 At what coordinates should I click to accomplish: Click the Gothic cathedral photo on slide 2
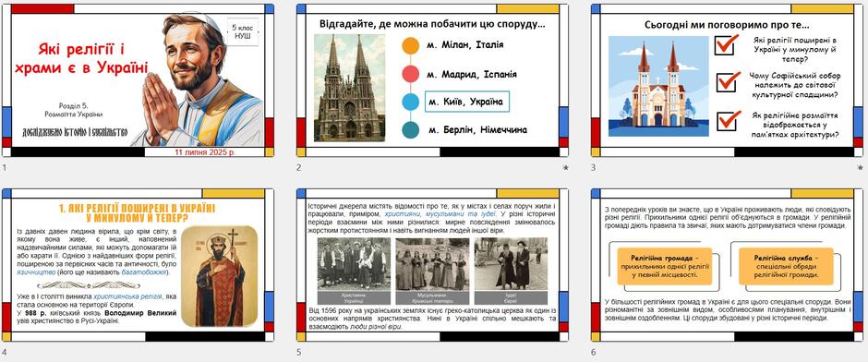click(x=349, y=88)
